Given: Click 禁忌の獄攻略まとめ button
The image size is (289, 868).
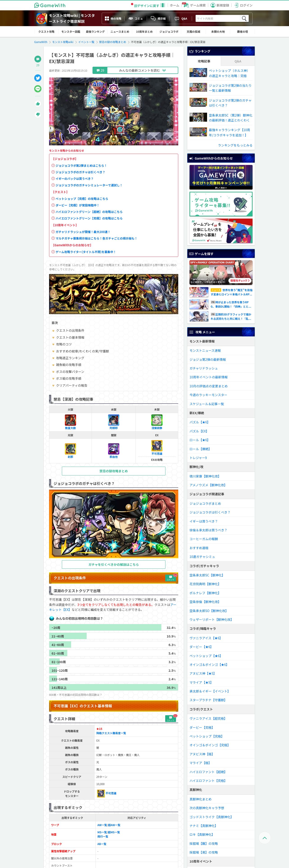Looking at the screenshot, I should coord(113,471).
